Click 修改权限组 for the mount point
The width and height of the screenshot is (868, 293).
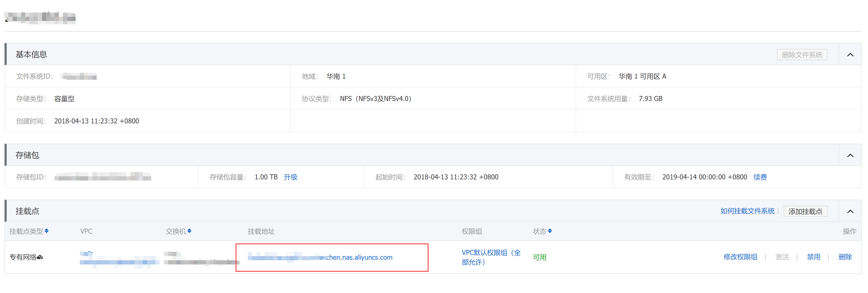pos(740,257)
